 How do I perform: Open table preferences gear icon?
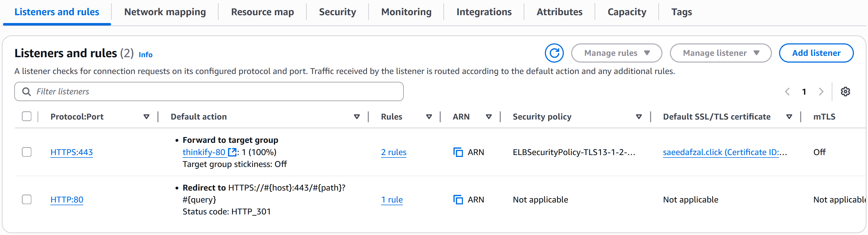845,92
